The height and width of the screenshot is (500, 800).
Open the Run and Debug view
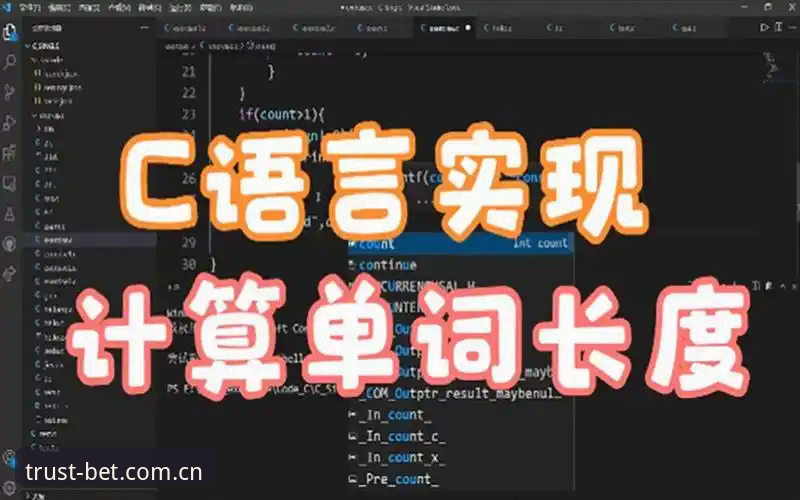point(9,123)
